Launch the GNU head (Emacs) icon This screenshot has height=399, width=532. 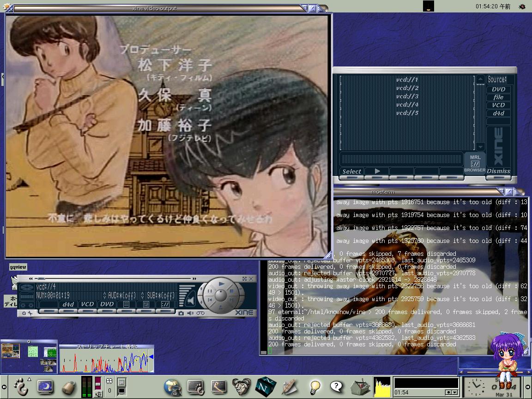[242, 387]
